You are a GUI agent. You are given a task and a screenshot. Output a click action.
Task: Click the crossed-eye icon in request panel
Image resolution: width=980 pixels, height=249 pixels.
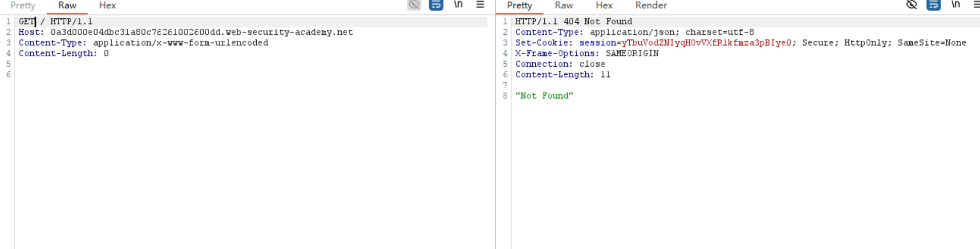tap(414, 5)
